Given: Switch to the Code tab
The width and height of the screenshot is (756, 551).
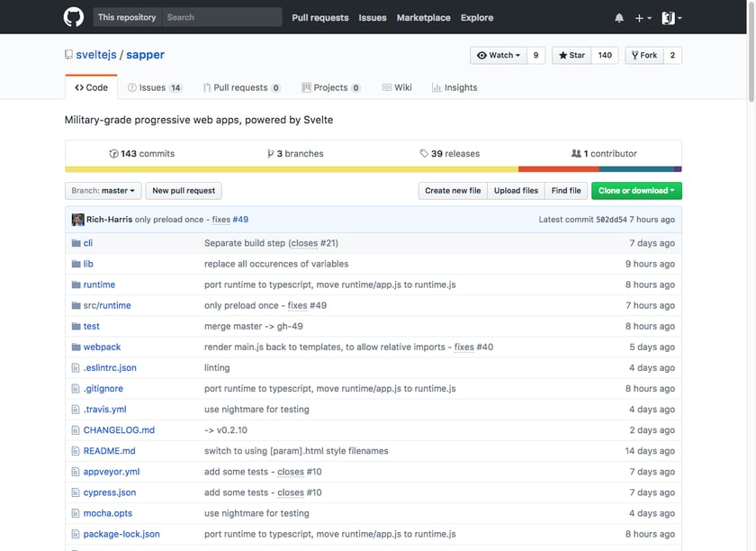Looking at the screenshot, I should (91, 87).
